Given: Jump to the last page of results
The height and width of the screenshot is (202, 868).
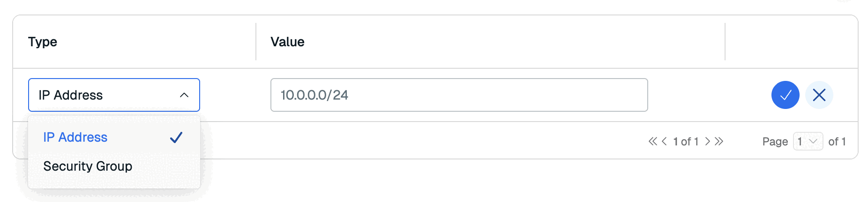Looking at the screenshot, I should (x=719, y=141).
